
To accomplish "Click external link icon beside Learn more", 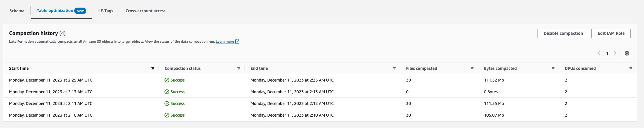I will [237, 41].
